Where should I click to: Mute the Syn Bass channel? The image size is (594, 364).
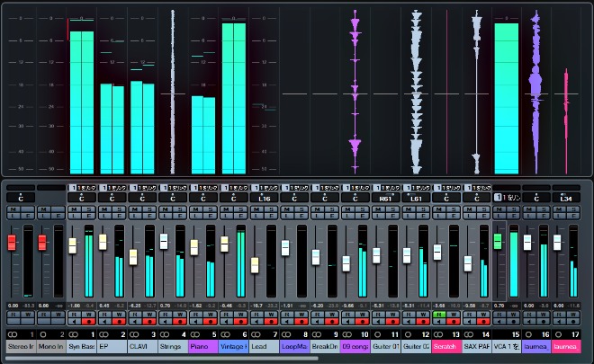click(x=74, y=209)
